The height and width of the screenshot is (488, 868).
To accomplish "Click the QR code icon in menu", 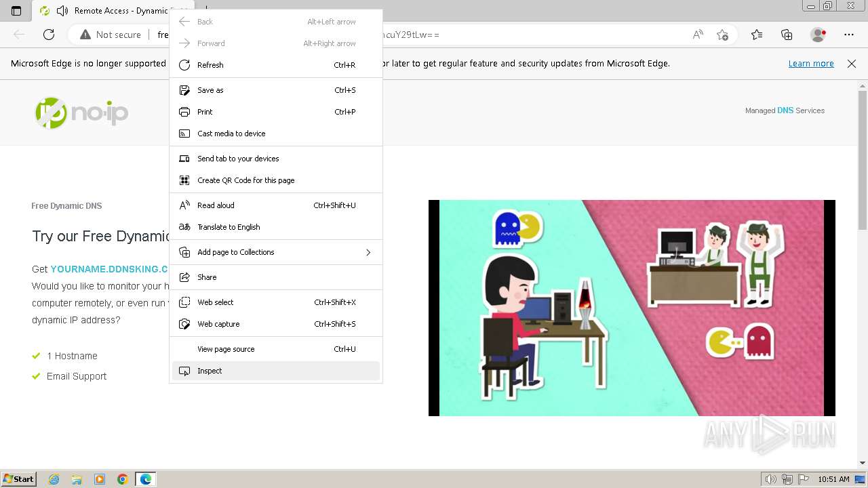I will (x=184, y=180).
